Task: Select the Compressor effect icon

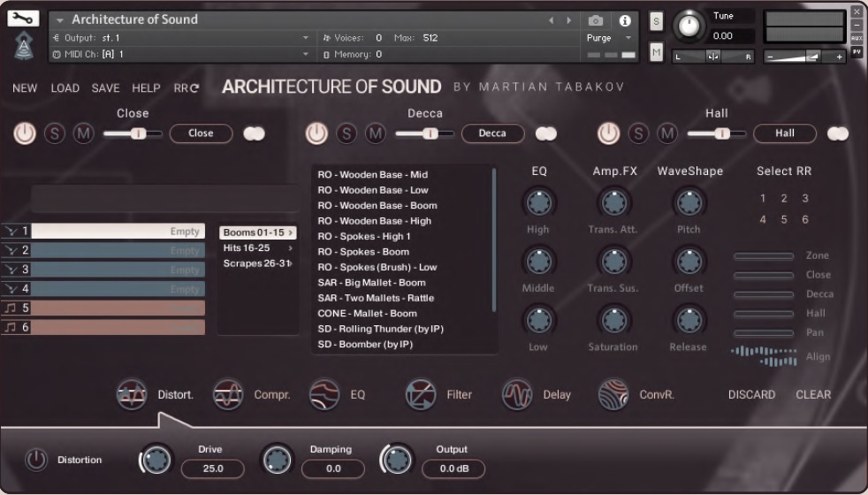Action: coord(228,394)
